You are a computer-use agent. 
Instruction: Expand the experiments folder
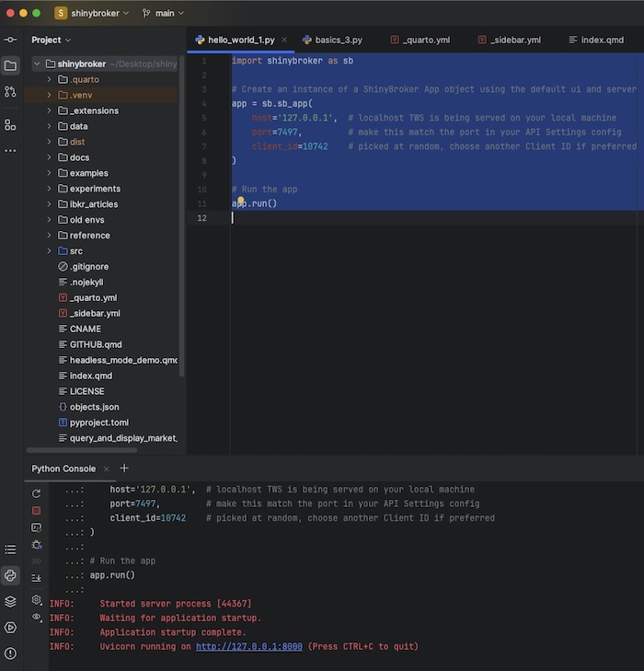click(x=49, y=189)
